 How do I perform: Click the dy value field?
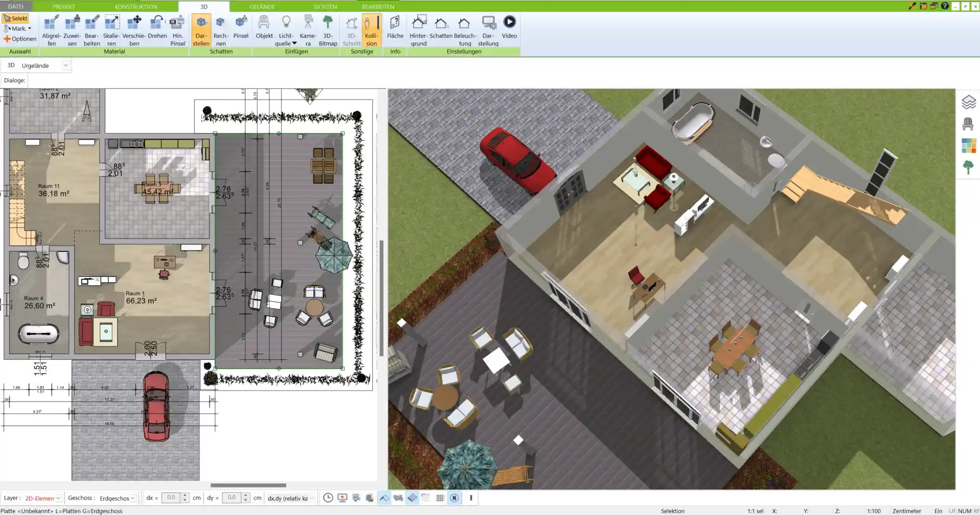(x=232, y=498)
